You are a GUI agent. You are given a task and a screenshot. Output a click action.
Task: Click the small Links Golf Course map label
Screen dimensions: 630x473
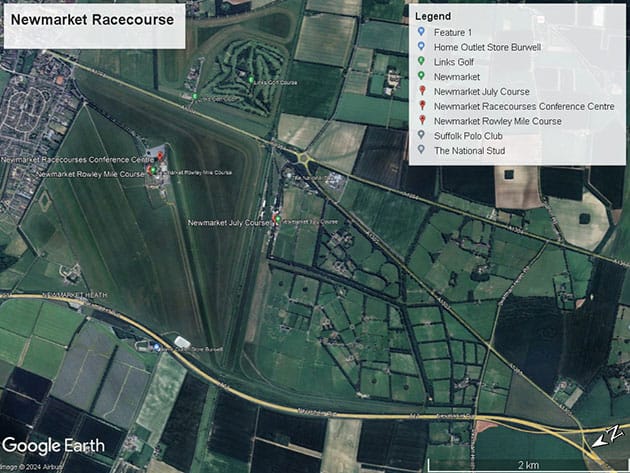point(277,83)
